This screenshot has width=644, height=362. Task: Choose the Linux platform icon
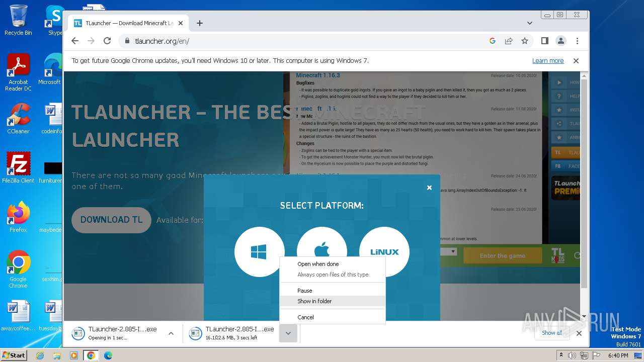point(384,251)
